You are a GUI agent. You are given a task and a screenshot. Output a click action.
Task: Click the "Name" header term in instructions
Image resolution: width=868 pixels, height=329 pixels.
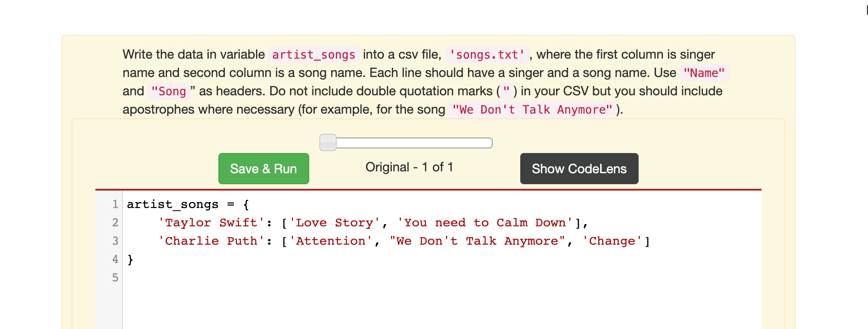click(704, 73)
